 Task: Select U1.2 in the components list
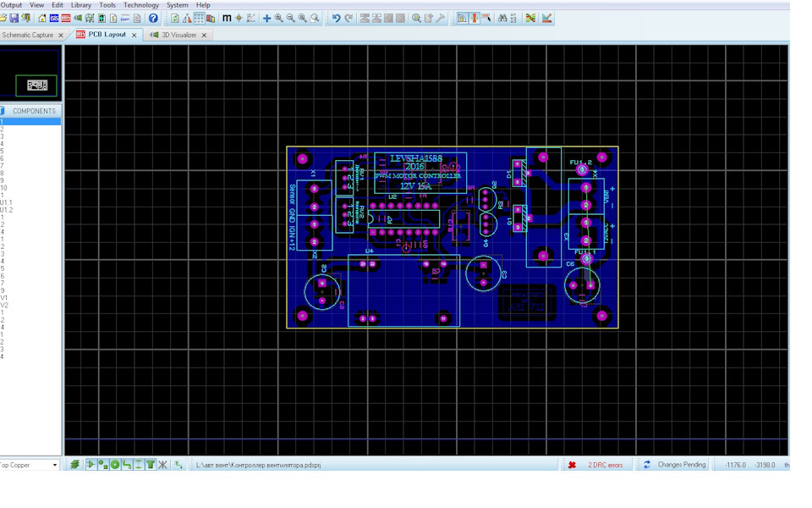pos(6,210)
